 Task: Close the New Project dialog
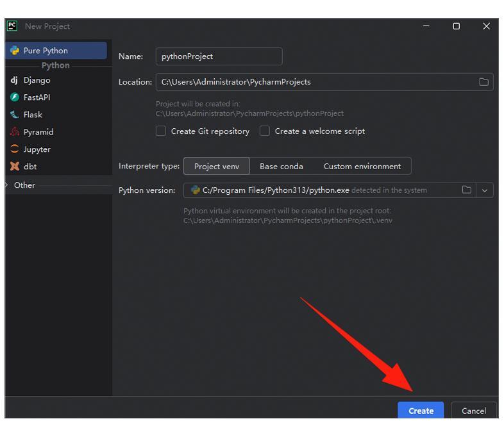(x=486, y=26)
